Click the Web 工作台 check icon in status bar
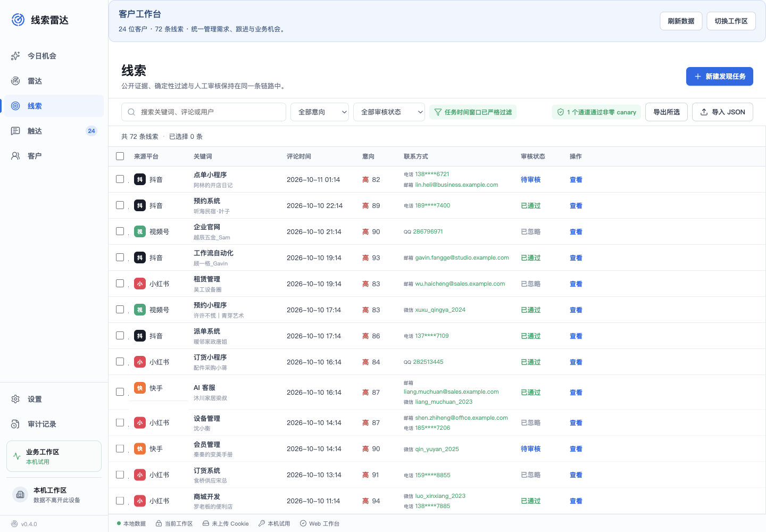 [303, 523]
